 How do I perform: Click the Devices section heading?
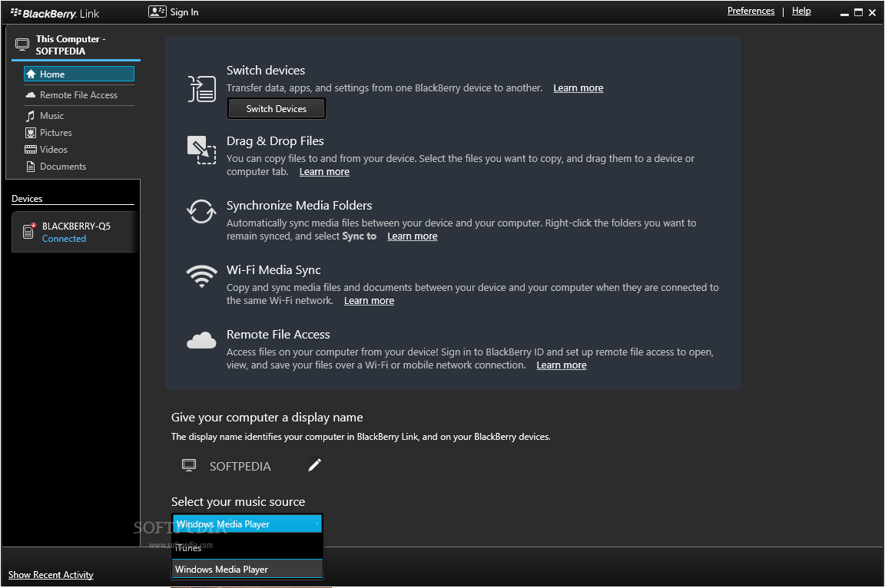click(x=27, y=199)
